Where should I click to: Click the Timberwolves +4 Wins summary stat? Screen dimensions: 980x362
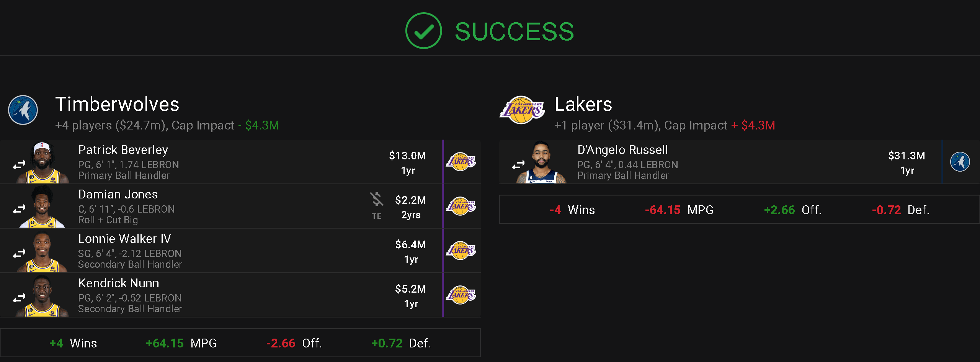[x=73, y=343]
